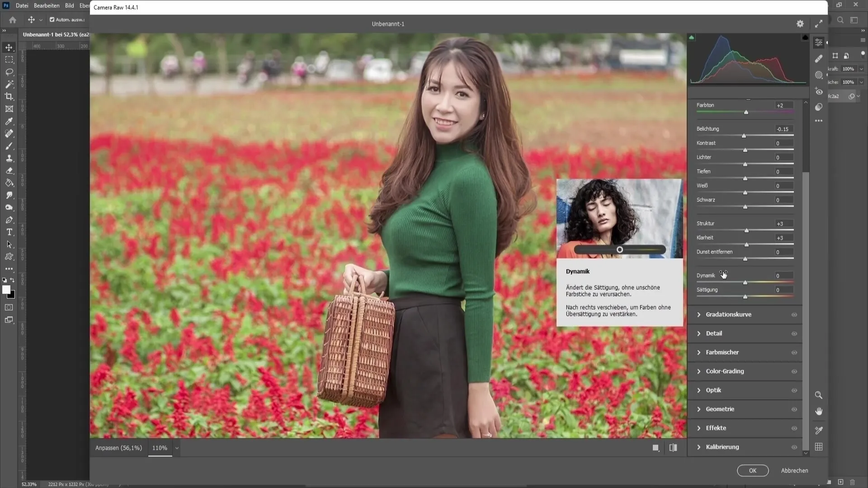Select the Eraser tool
Screen dimensions: 868x488
pos(9,170)
